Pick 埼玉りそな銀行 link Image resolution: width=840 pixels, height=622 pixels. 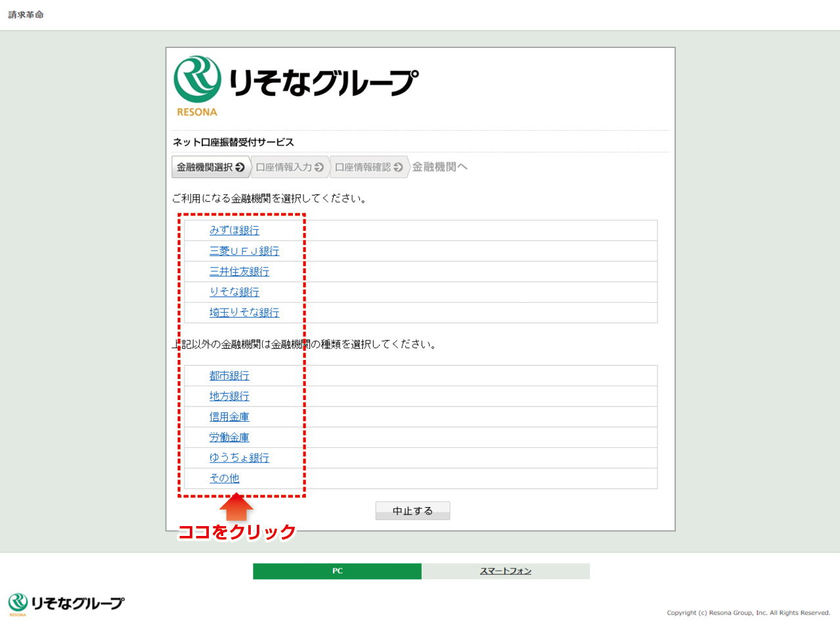click(x=244, y=313)
